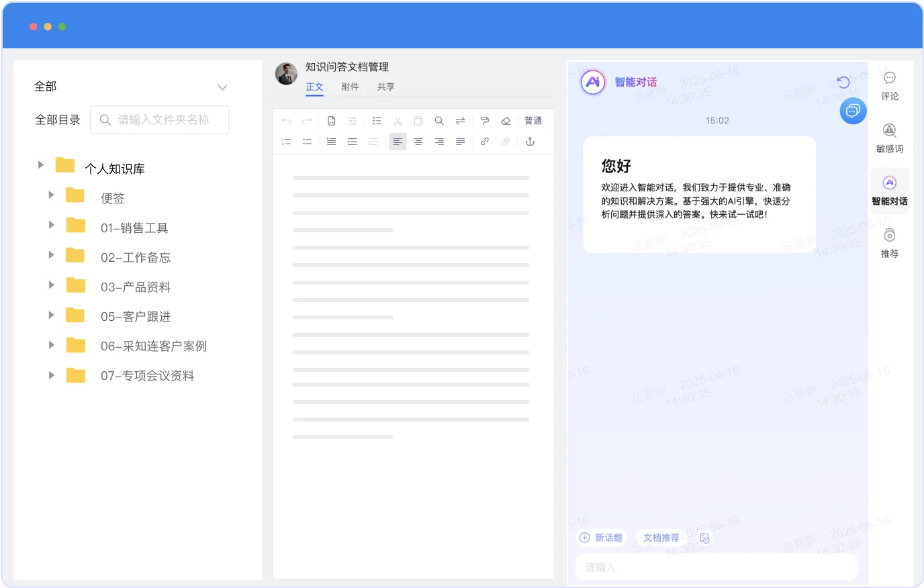Select the 05-客户跟进 folder

point(136,316)
